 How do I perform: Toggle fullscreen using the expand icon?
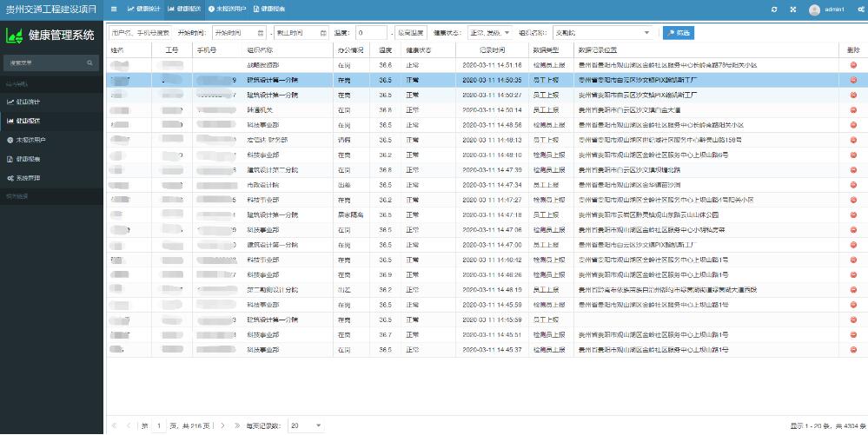793,10
